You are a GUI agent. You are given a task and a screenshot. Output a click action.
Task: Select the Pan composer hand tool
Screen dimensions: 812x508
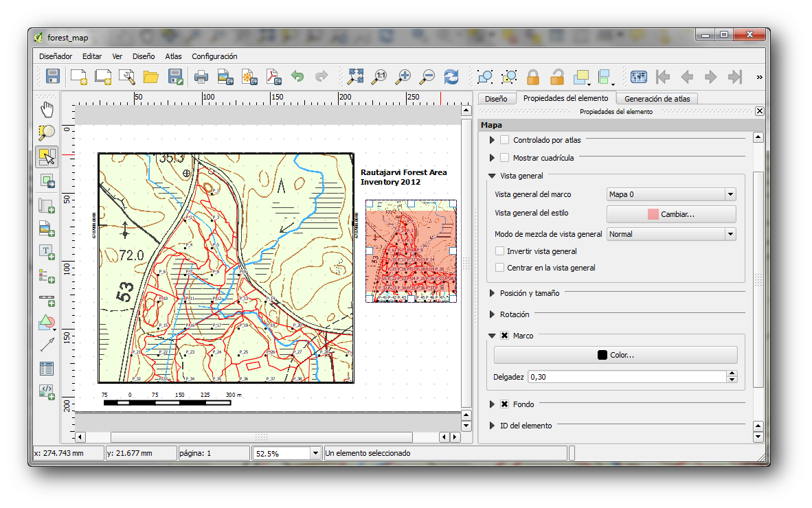(x=47, y=110)
